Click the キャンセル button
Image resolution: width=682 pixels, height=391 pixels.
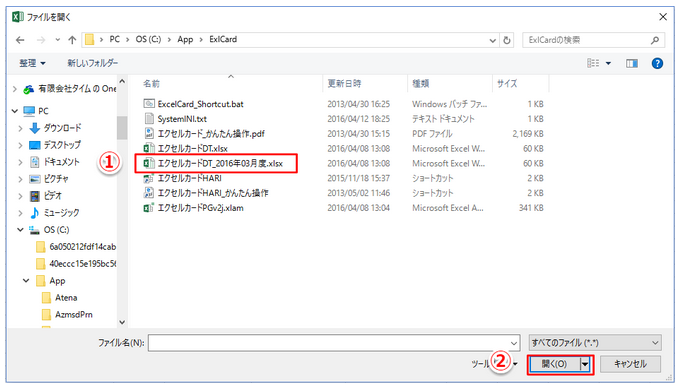tap(630, 364)
